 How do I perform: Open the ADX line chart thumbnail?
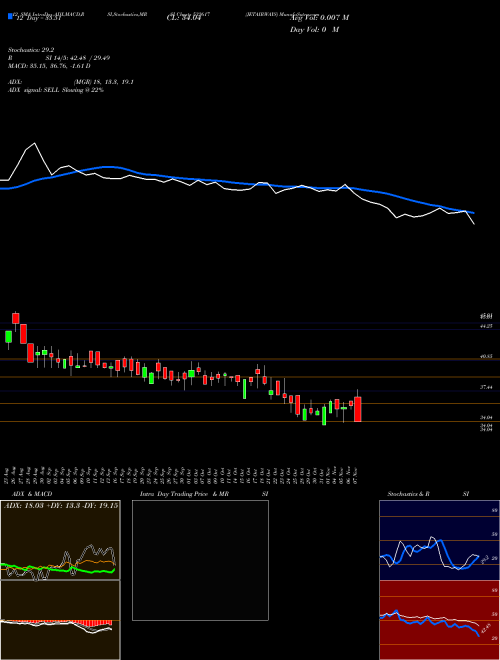coord(60,540)
